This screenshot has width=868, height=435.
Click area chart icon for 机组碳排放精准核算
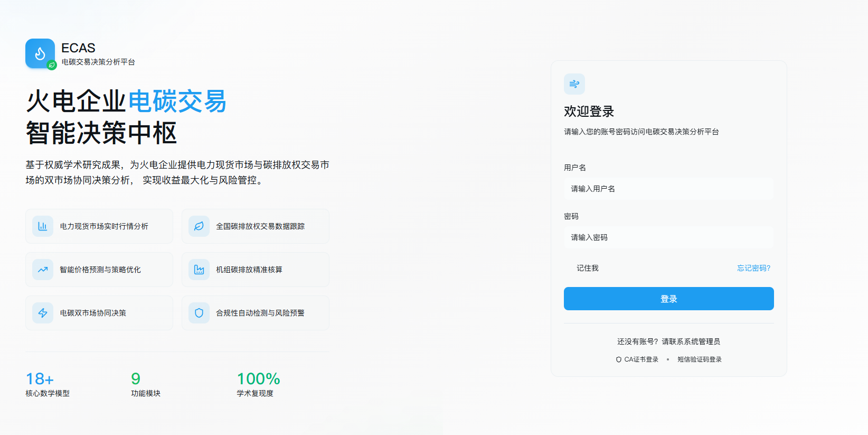pos(199,270)
